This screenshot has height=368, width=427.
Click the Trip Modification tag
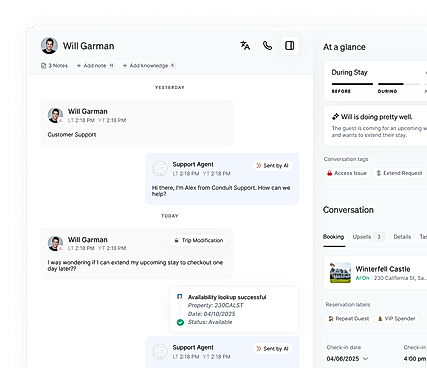click(x=198, y=240)
